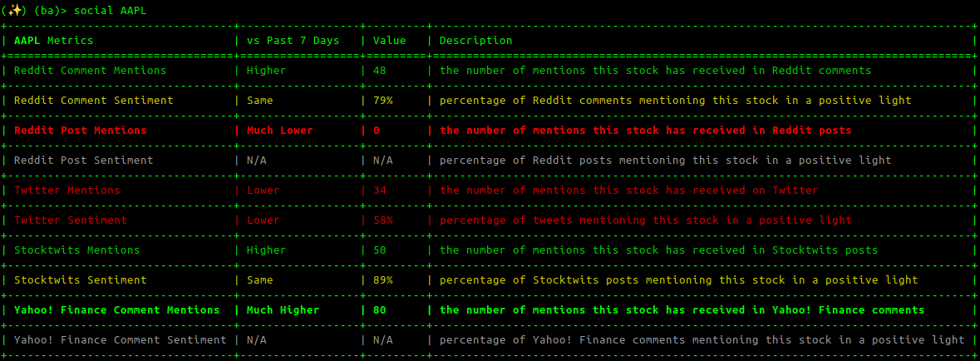Click the Stocktwits posts mentions description

point(659,250)
